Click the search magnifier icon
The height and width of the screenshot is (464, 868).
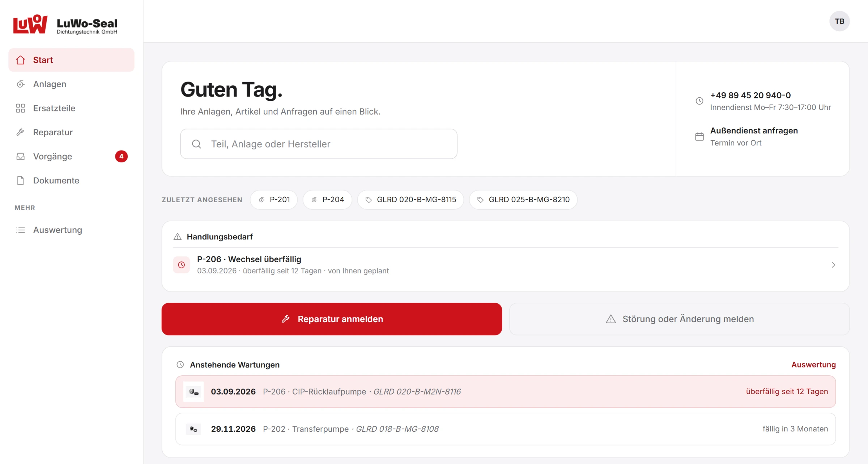pos(196,144)
